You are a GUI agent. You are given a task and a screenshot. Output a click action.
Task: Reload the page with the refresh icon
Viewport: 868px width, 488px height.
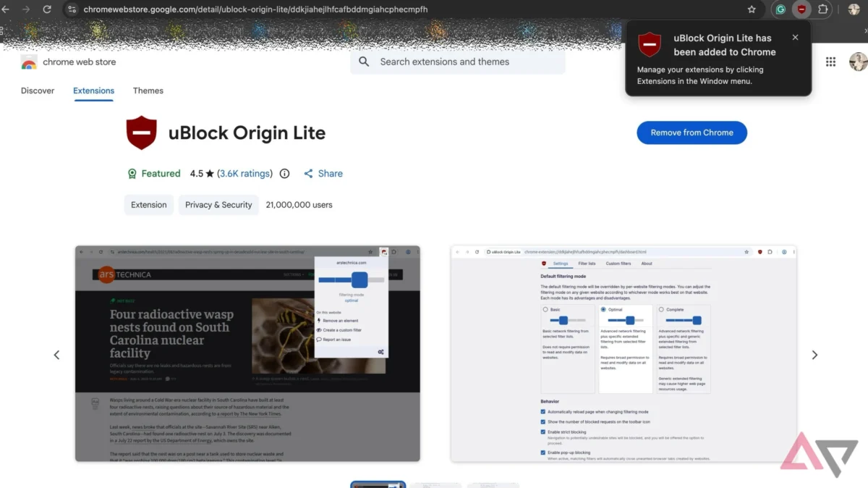[48, 9]
